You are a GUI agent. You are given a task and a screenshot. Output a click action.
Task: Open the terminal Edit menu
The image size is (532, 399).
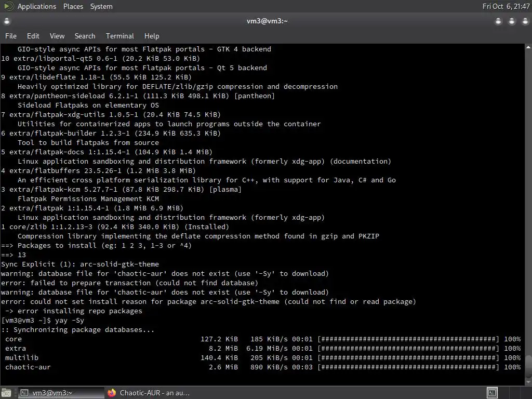[x=33, y=36]
